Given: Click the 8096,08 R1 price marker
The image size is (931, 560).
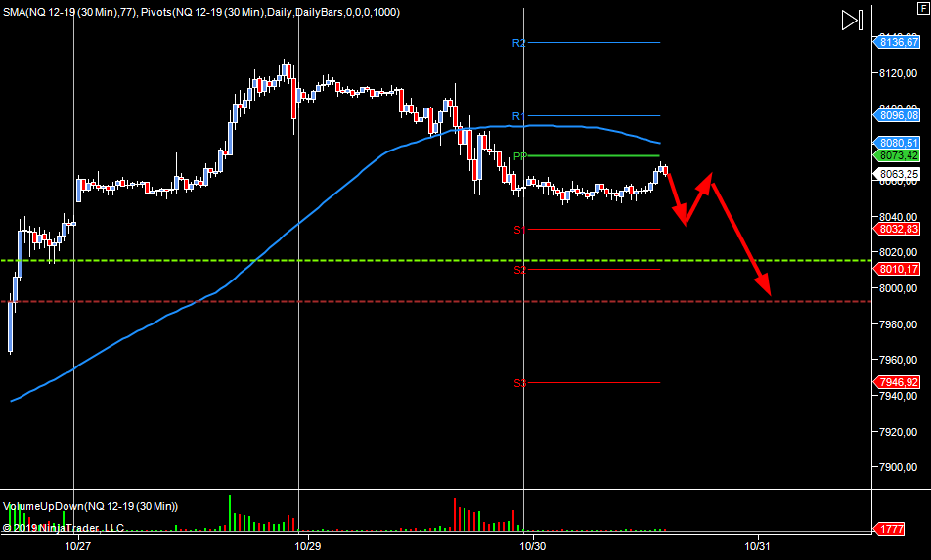Looking at the screenshot, I should (898, 115).
